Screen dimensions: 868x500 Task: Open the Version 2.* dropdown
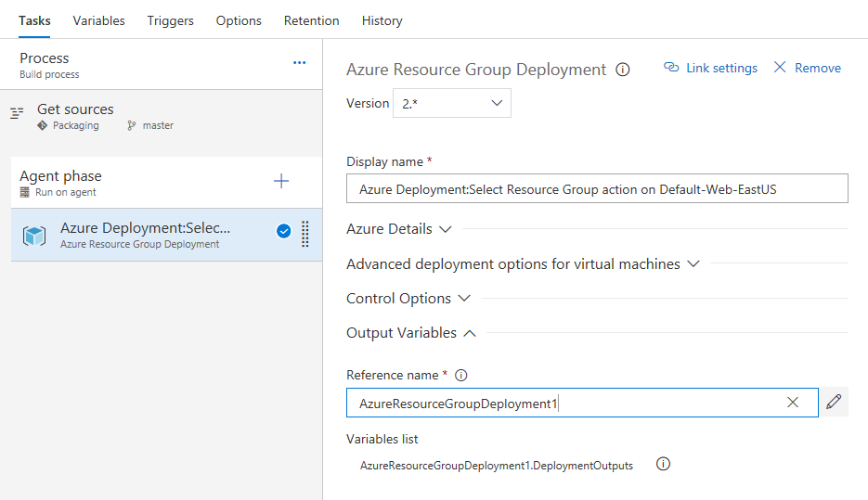(452, 103)
